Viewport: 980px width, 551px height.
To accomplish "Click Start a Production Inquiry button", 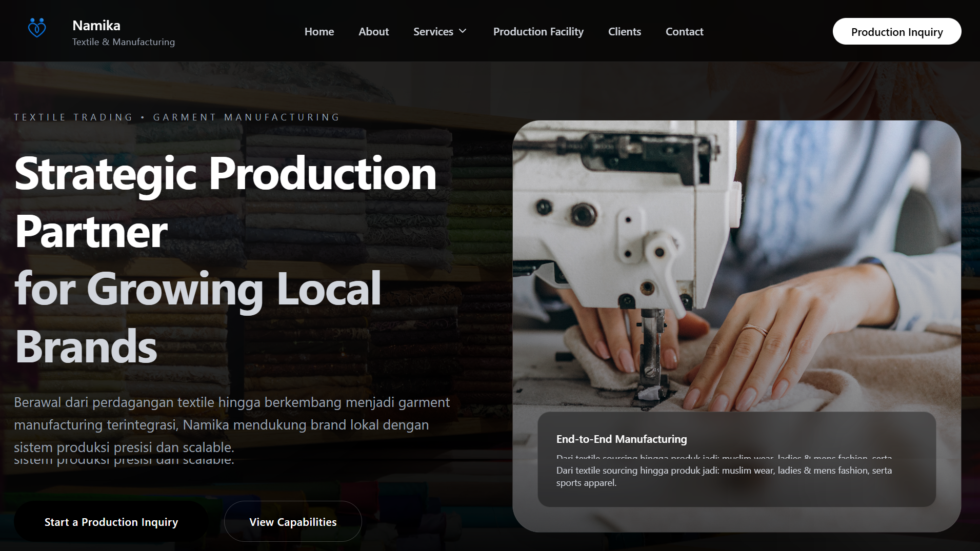I will [x=111, y=522].
